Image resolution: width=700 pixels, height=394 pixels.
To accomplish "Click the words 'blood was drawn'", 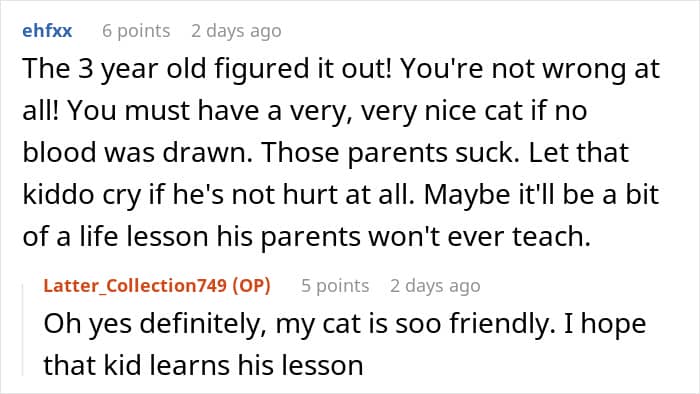I will [x=137, y=153].
